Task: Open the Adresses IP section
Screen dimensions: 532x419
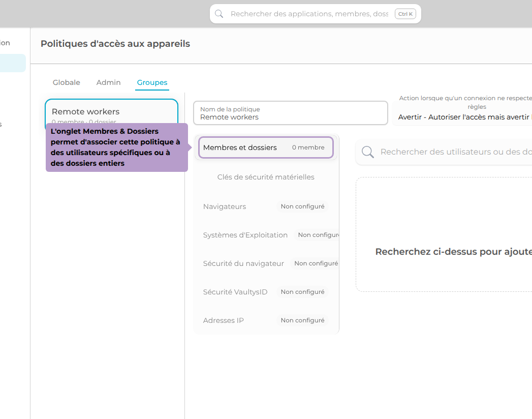Action: tap(266, 320)
